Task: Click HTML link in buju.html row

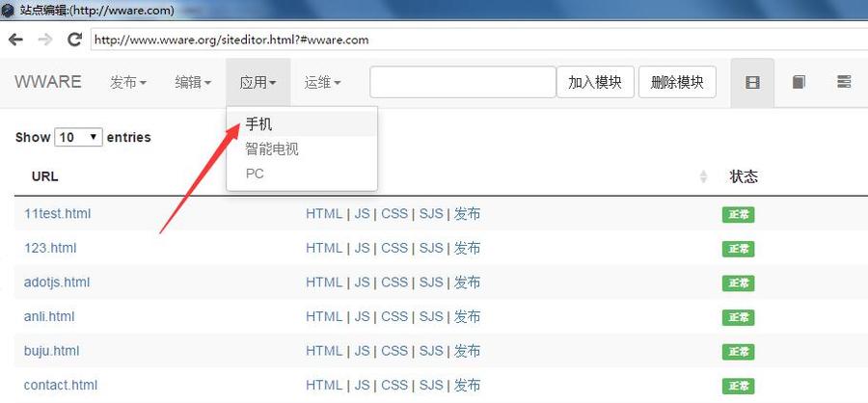Action: [x=324, y=351]
